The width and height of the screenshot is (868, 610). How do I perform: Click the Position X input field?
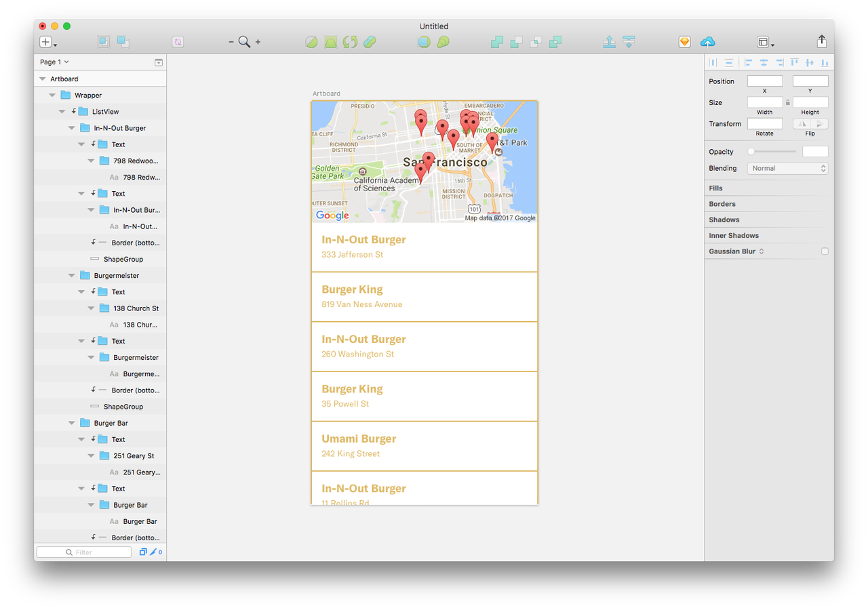point(765,81)
